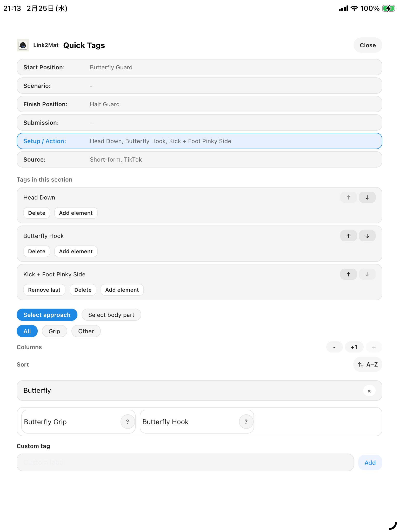Open the Scenario row

pyautogui.click(x=199, y=86)
